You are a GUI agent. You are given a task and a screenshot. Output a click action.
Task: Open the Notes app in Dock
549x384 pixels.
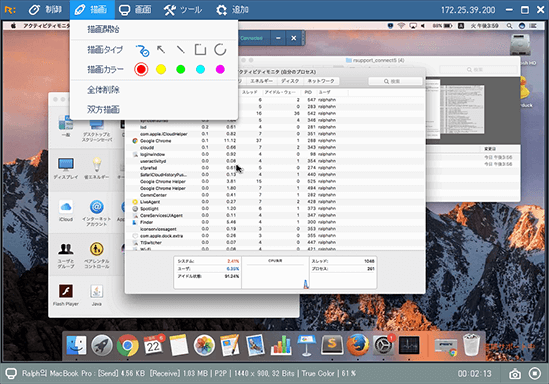179,345
